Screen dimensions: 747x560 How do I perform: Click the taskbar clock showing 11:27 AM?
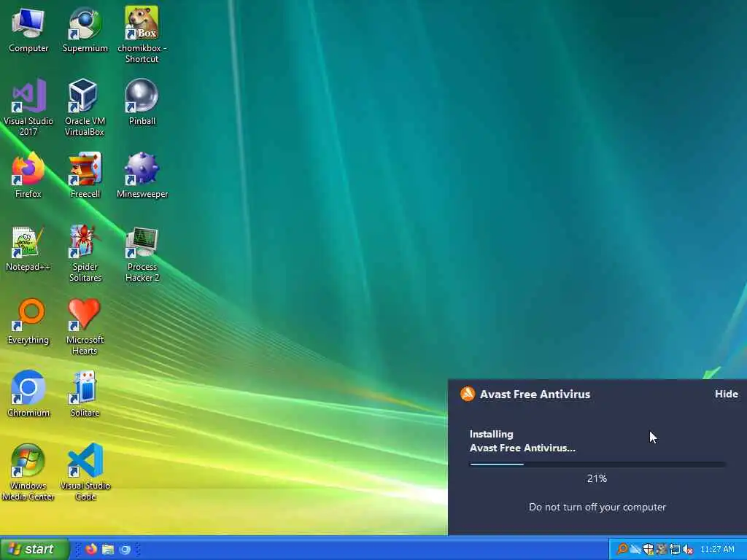pyautogui.click(x=718, y=549)
